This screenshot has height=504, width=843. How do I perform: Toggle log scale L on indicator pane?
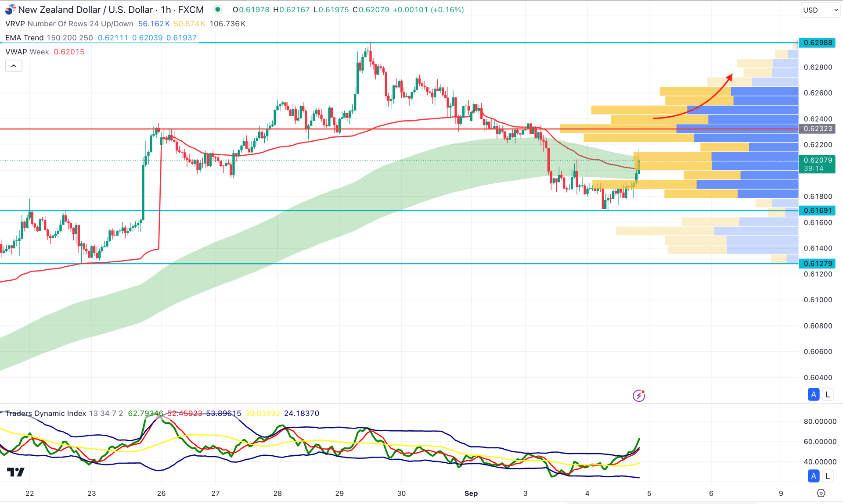point(828,476)
